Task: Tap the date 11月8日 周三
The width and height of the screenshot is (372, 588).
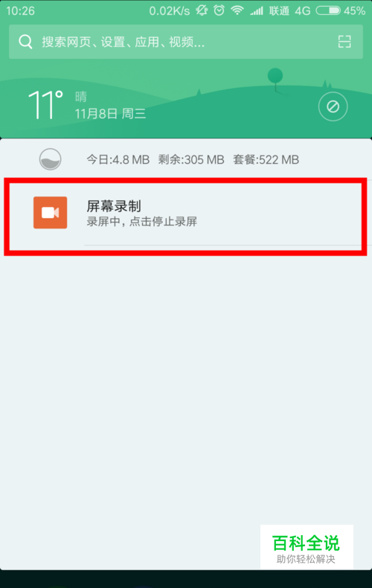Action: (x=110, y=114)
